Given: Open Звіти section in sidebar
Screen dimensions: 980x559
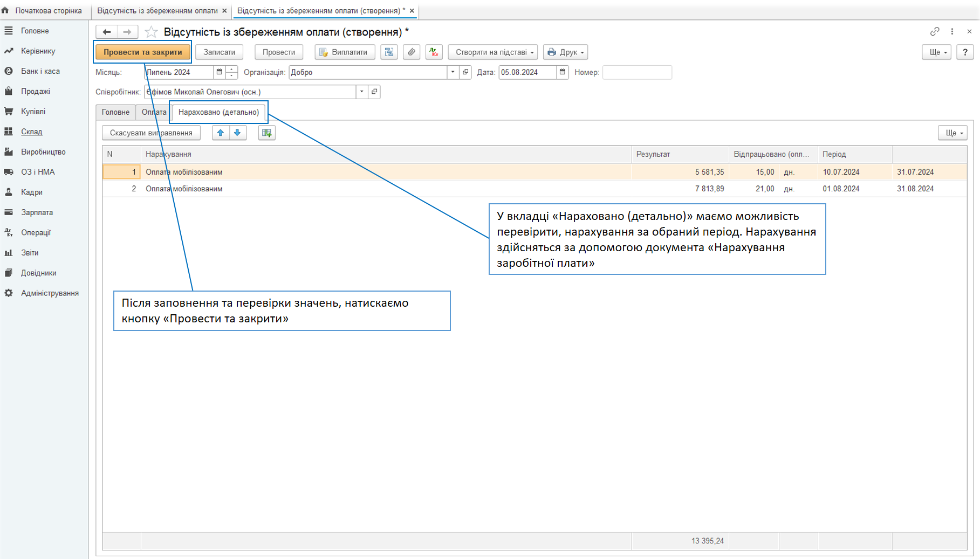Looking at the screenshot, I should [x=30, y=253].
